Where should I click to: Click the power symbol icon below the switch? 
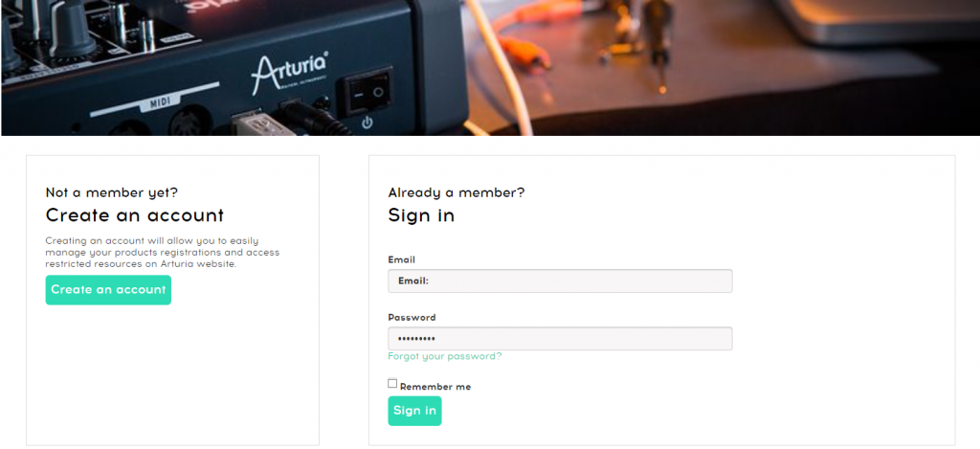(367, 123)
